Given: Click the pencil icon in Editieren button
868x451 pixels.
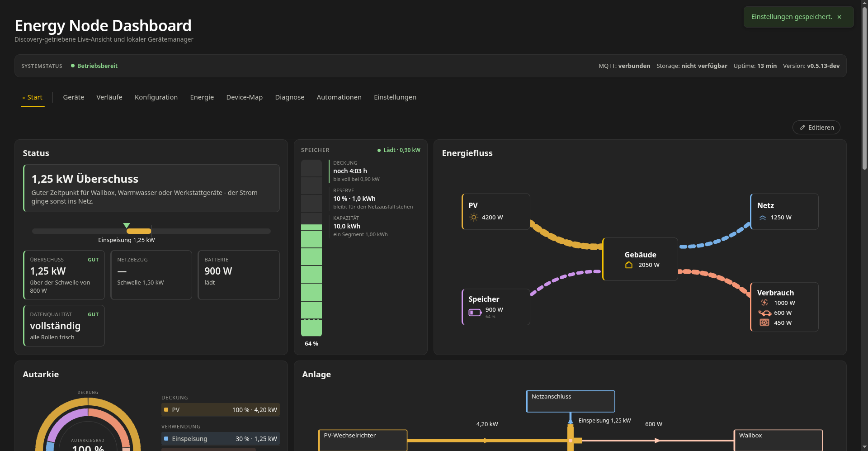Looking at the screenshot, I should tap(802, 128).
